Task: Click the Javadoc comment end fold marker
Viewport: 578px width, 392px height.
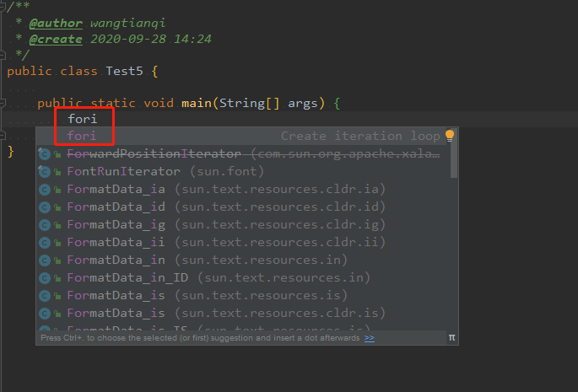Action: point(3,56)
